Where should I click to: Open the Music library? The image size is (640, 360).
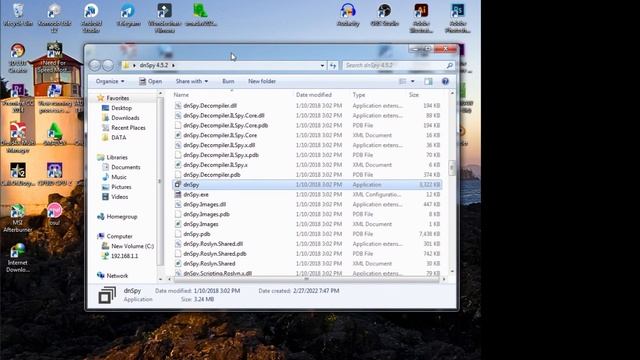119,177
